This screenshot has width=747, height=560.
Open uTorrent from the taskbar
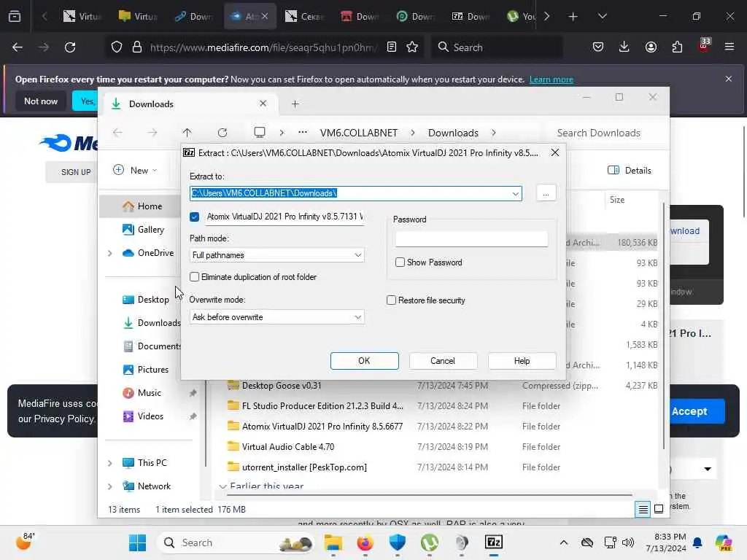(x=430, y=542)
